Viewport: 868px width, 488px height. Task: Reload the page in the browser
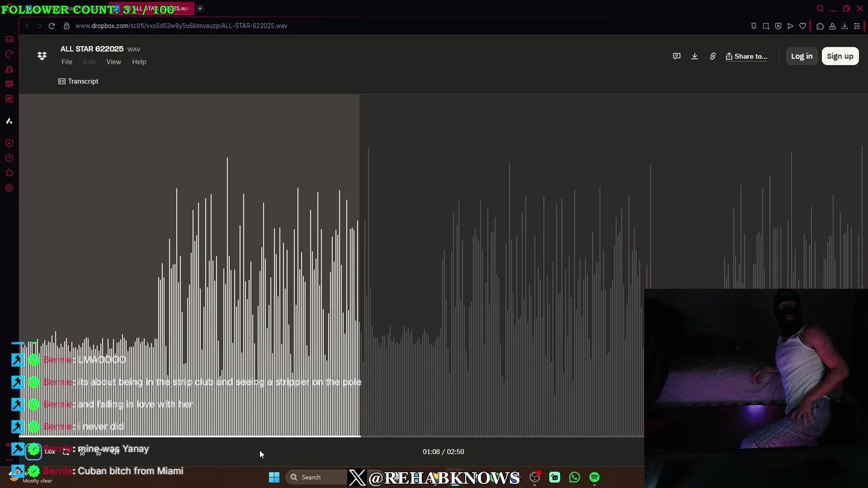tap(52, 26)
